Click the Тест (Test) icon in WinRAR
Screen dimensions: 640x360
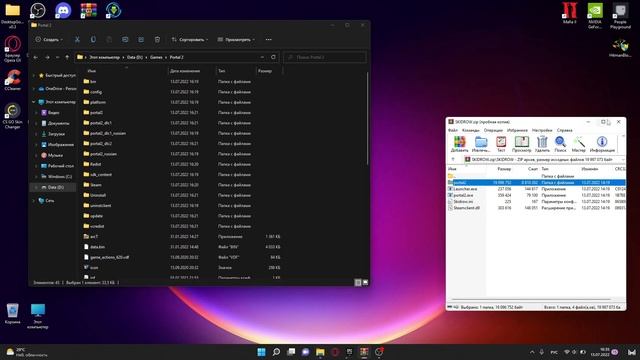[x=501, y=144]
